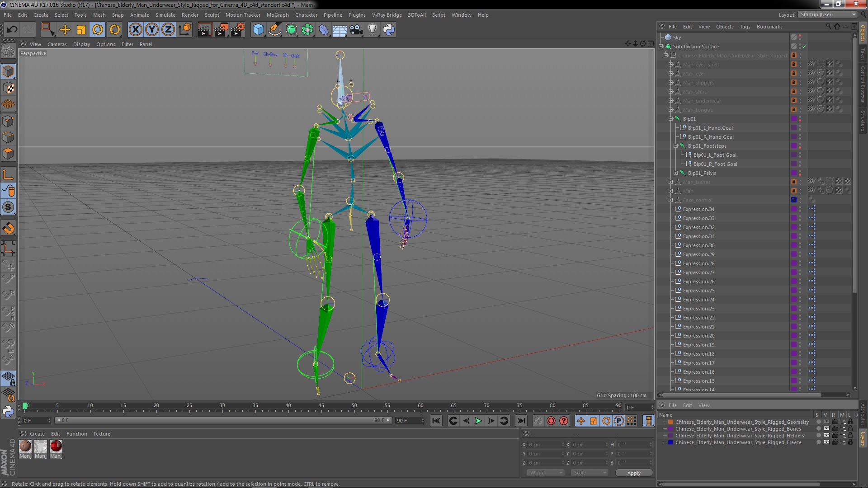Open the MoGraph menu
The width and height of the screenshot is (868, 488).
point(278,15)
